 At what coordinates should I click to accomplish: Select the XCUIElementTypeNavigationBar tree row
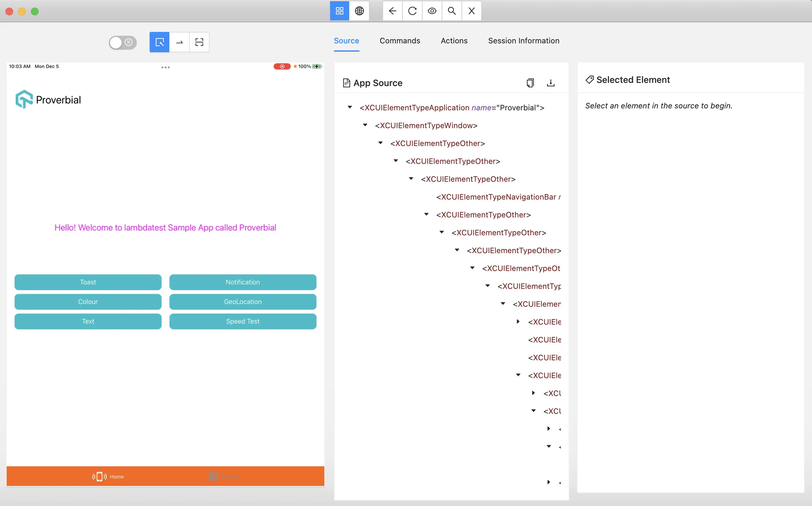click(x=498, y=197)
